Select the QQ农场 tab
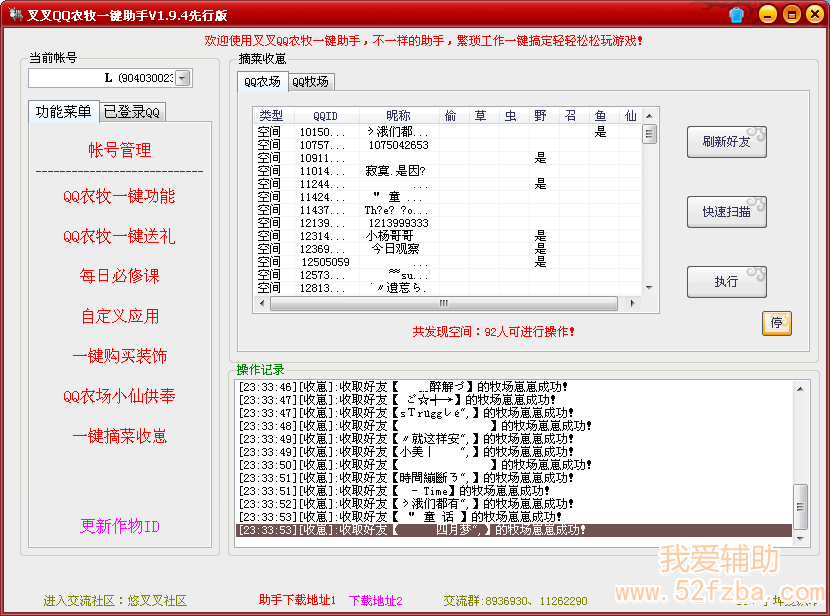Viewport: 830px width, 616px height. click(263, 81)
